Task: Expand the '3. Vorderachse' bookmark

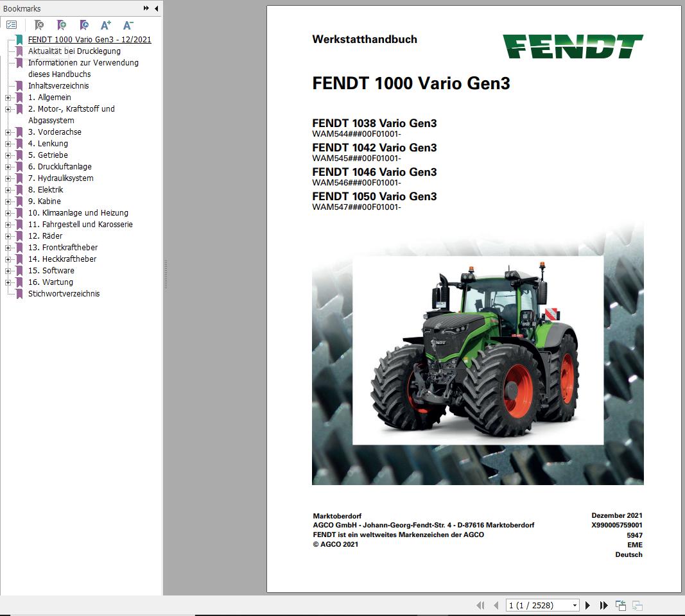Action: [x=8, y=132]
